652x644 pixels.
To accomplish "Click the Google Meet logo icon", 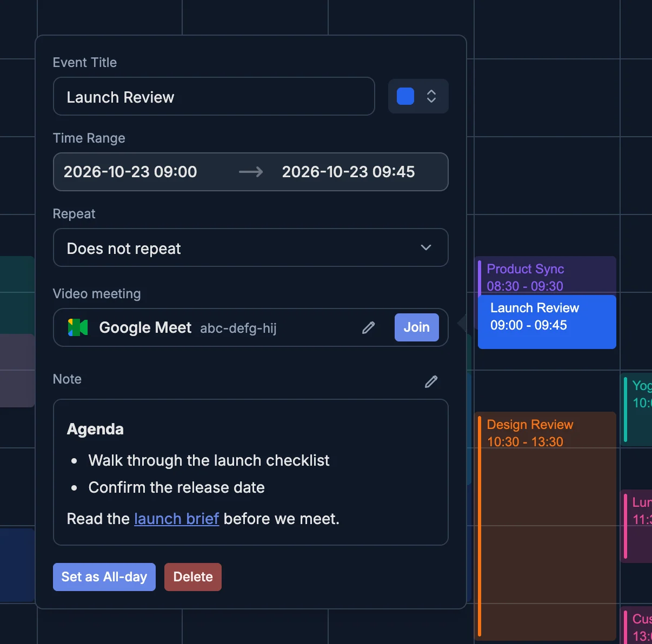I will click(x=78, y=327).
